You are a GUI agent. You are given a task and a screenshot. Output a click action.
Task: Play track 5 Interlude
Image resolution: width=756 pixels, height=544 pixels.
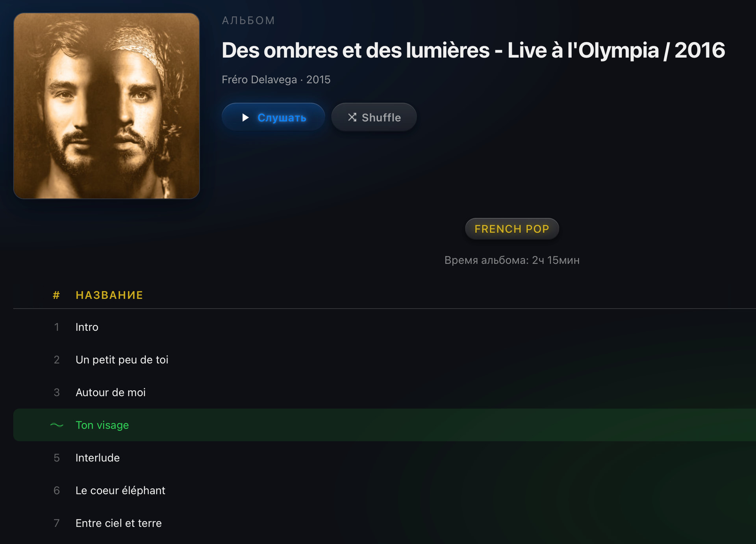pos(385,458)
